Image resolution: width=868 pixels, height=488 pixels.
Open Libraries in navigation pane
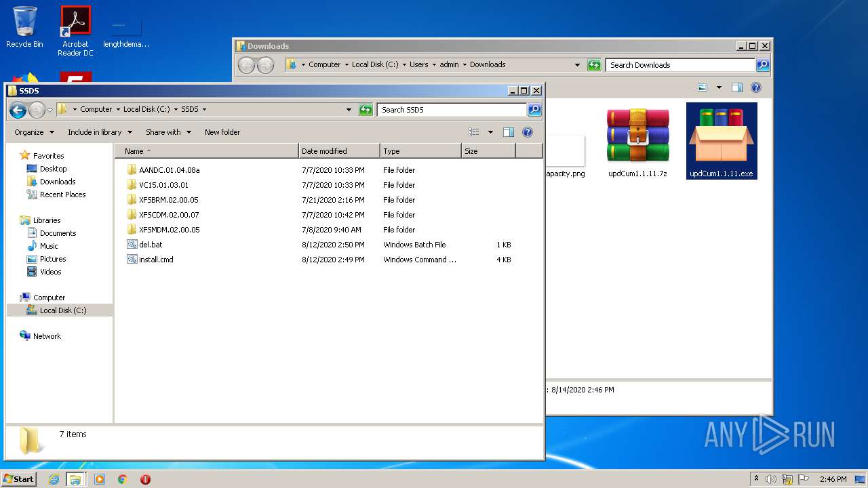(x=47, y=220)
